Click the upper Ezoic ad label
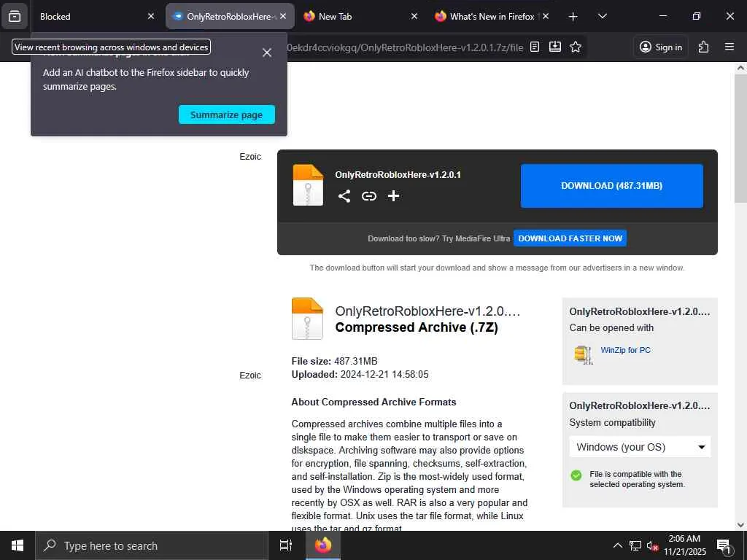The height and width of the screenshot is (560, 747). point(250,156)
